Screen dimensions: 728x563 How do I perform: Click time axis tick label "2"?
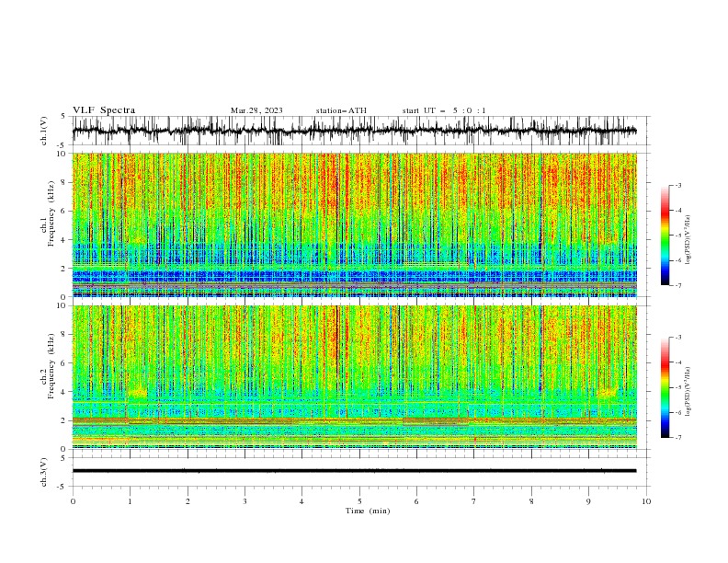(x=188, y=501)
